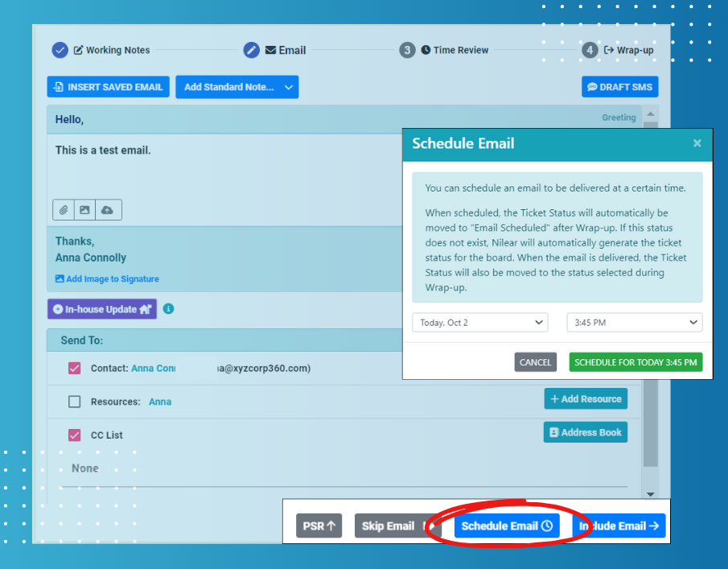Screen dimensions: 728x569
Task: Click the blue info circle icon
Action: (168, 309)
